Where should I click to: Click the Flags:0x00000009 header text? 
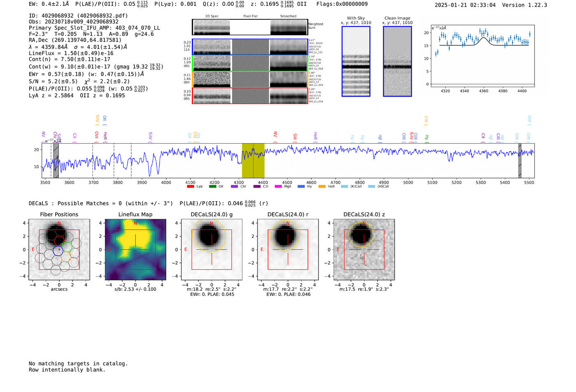click(342, 4)
